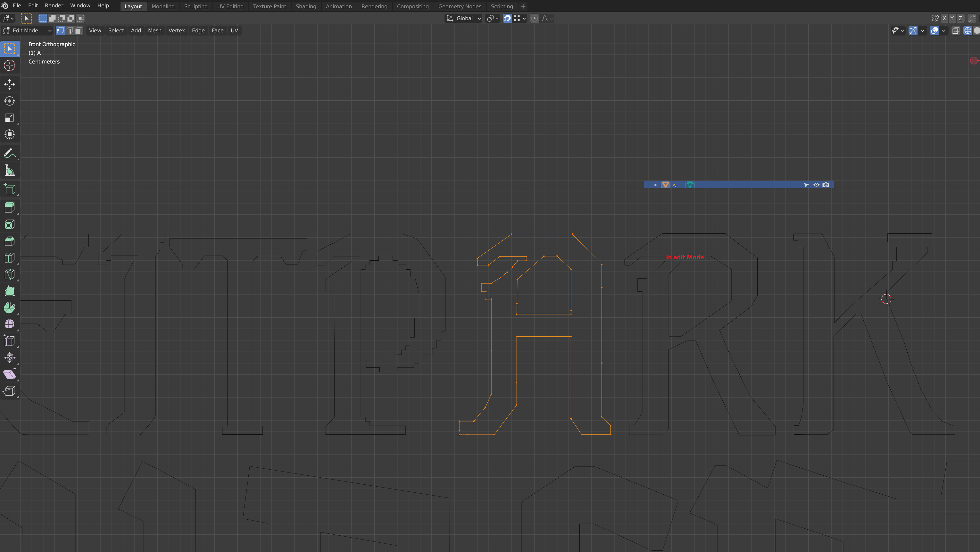Open the Mesh menu in viewport header
The width and height of the screenshot is (980, 552).
click(154, 30)
